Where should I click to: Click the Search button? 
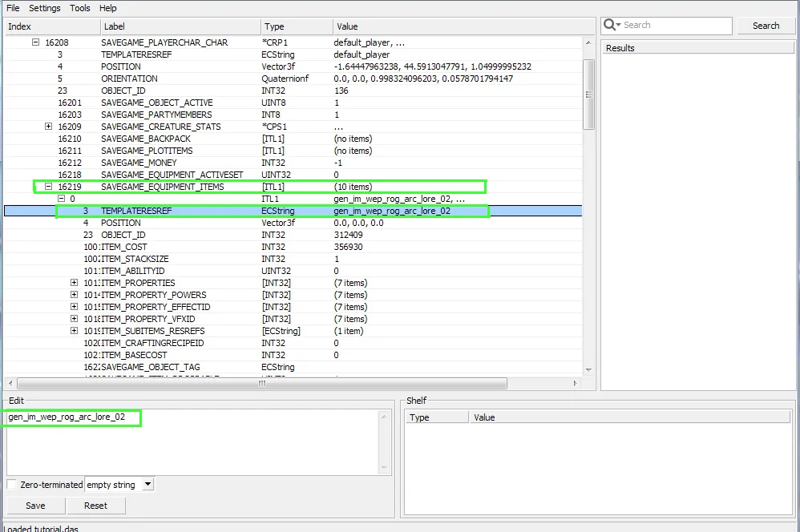[766, 26]
